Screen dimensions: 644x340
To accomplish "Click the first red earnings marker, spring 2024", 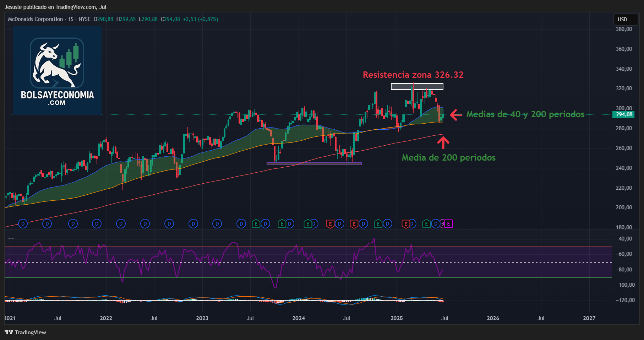I will (330, 224).
